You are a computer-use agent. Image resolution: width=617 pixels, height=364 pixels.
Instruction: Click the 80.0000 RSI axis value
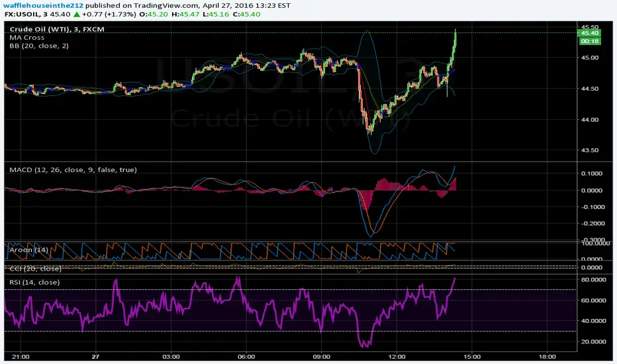(593, 280)
